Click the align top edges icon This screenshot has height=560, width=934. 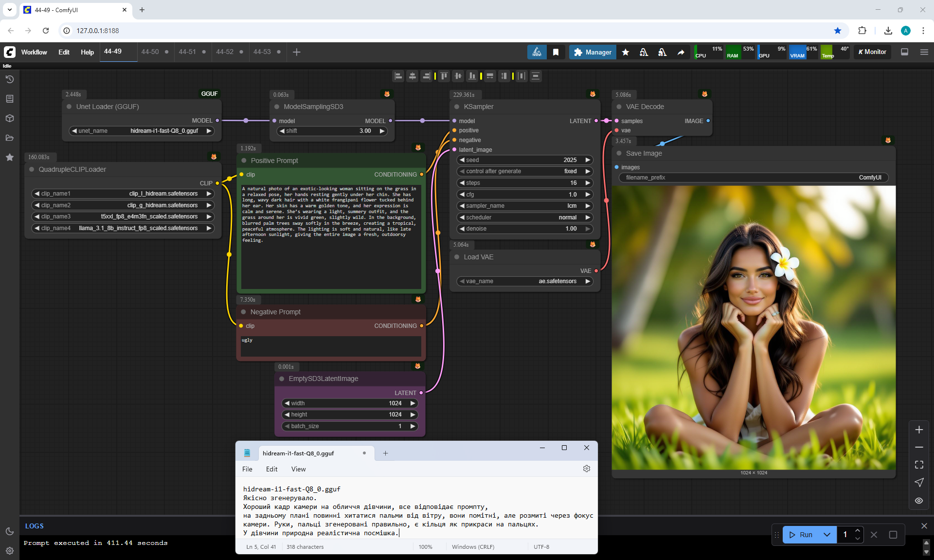click(x=444, y=76)
